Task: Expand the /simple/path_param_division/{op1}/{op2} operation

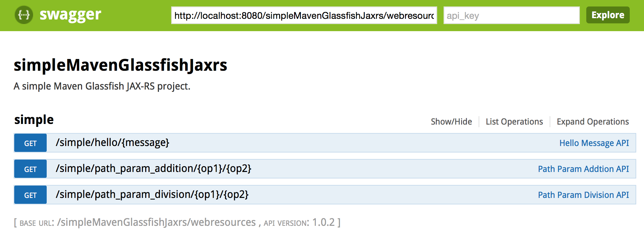Action: coord(152,195)
